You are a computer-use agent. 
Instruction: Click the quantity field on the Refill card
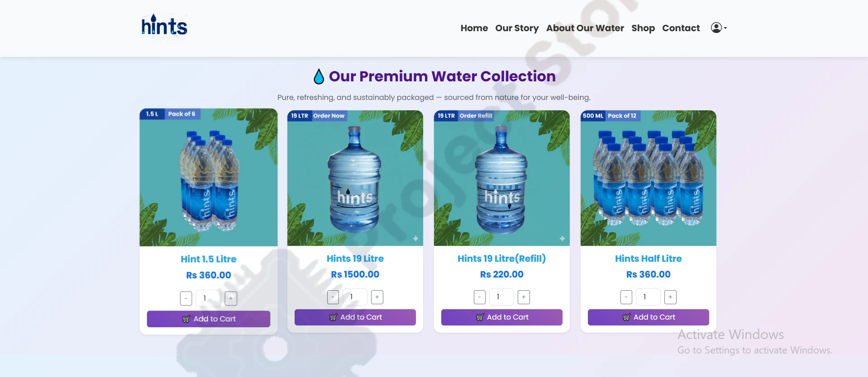point(501,297)
